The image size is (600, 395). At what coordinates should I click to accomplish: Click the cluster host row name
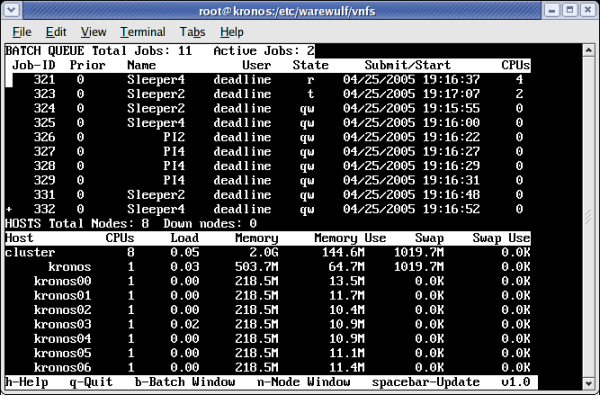[x=30, y=253]
